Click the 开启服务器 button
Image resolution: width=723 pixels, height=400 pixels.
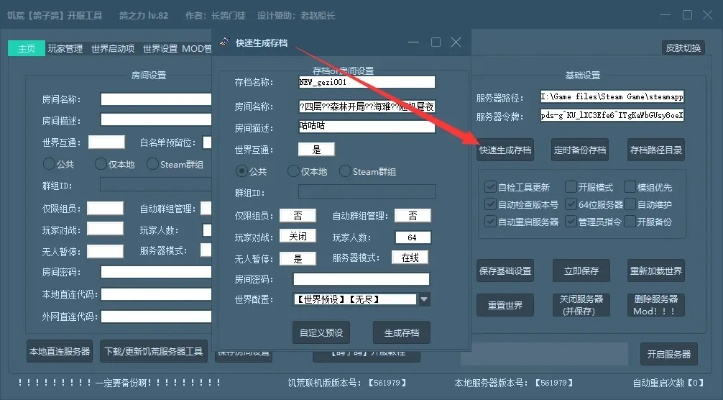pos(667,354)
